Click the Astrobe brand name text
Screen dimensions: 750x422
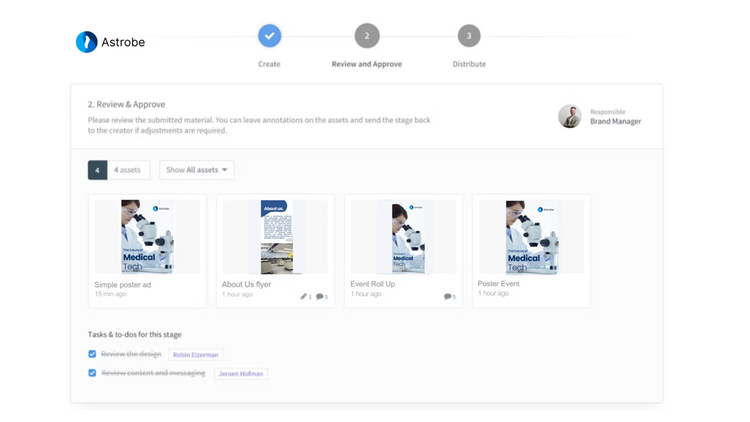[x=123, y=42]
